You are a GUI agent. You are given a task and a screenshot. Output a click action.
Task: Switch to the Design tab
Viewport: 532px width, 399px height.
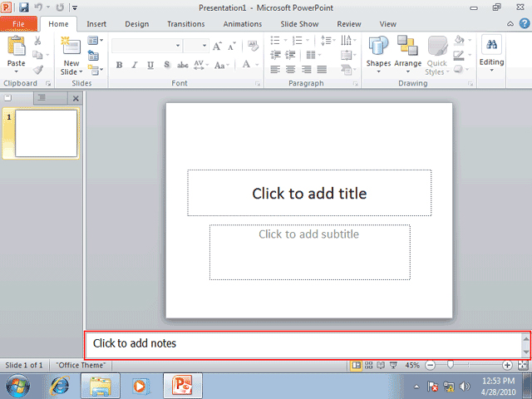136,24
